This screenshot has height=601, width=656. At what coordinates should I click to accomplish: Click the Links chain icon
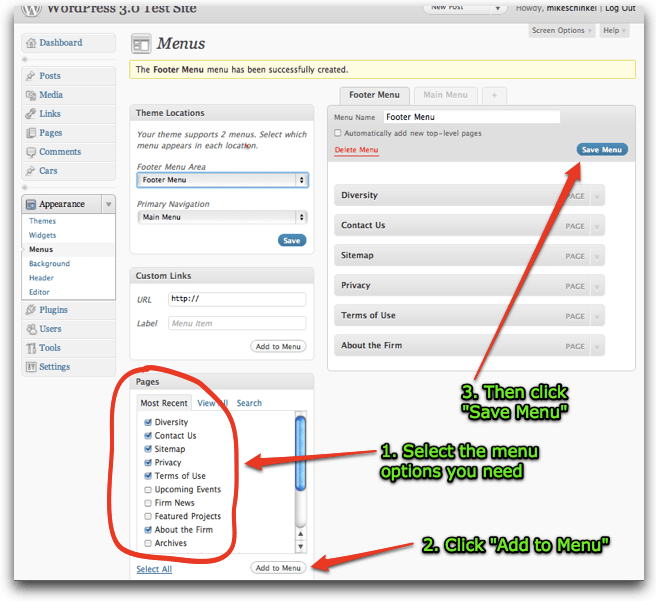pos(31,114)
